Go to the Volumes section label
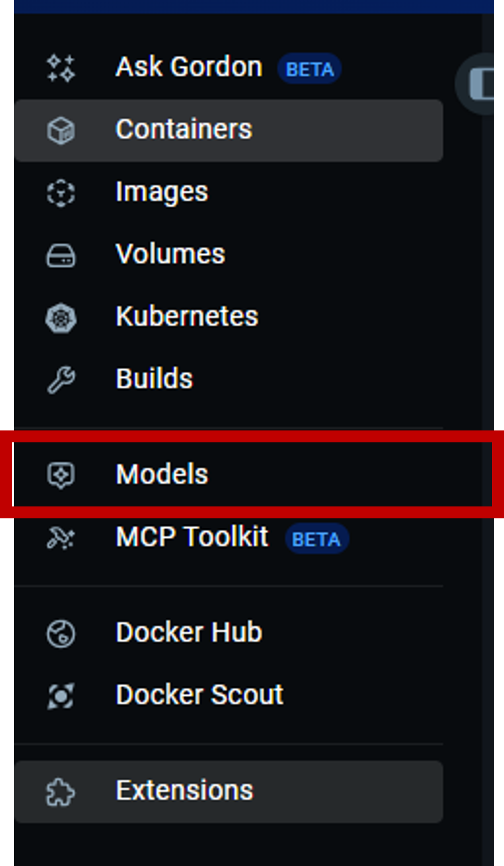 click(x=170, y=254)
